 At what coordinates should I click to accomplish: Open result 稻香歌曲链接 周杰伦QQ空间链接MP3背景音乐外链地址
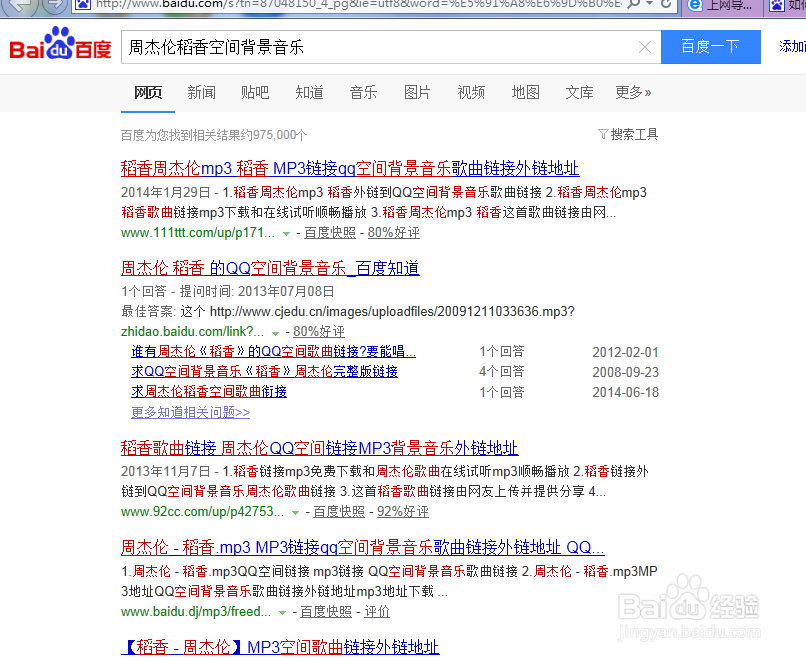[x=320, y=448]
